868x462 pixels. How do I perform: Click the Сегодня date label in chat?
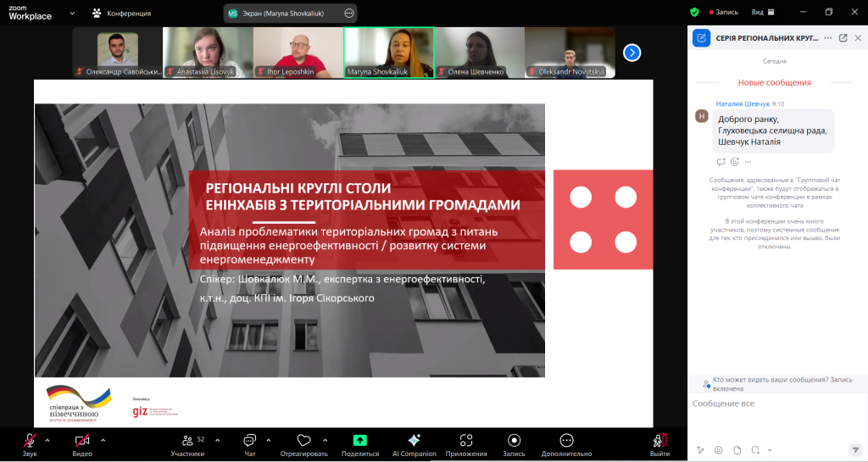[x=775, y=61]
